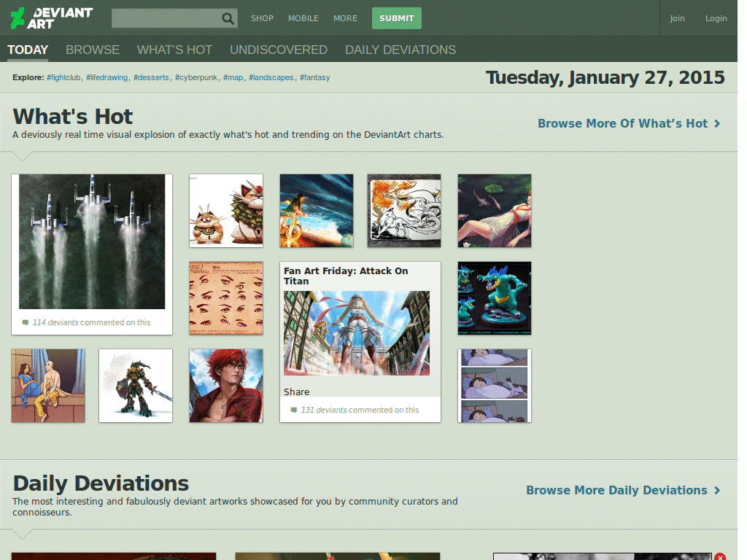Switch to the What's Hot tab

tap(174, 50)
